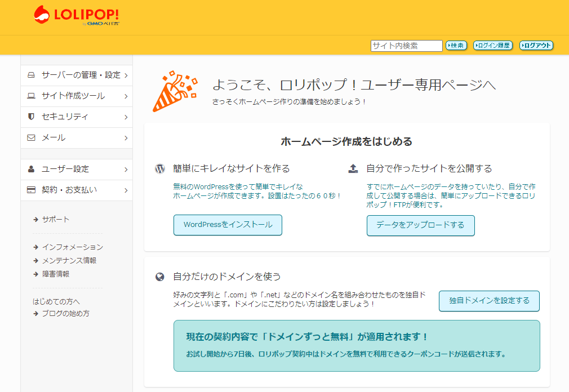Click the ドメインずっと無料 notice banner
The image size is (569, 392).
(357, 346)
